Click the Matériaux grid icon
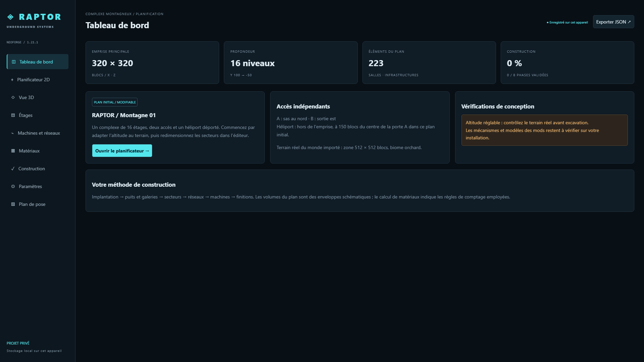Image resolution: width=644 pixels, height=362 pixels. (13, 151)
